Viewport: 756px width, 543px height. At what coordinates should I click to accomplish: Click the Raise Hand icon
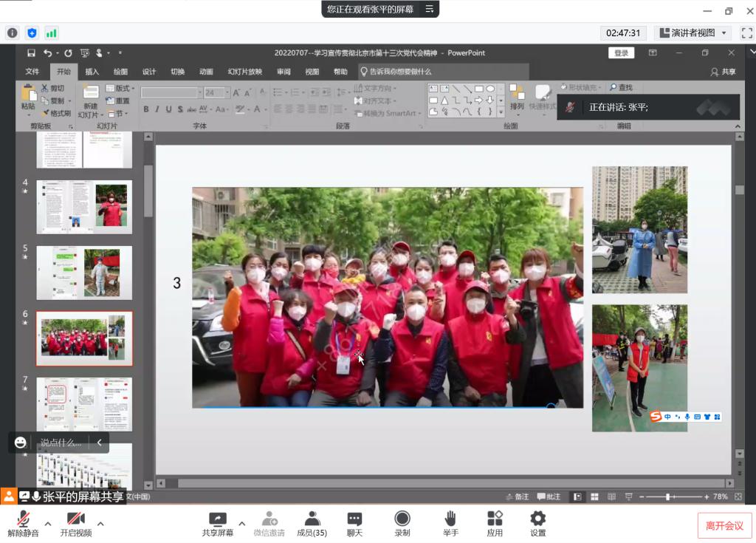[450, 519]
